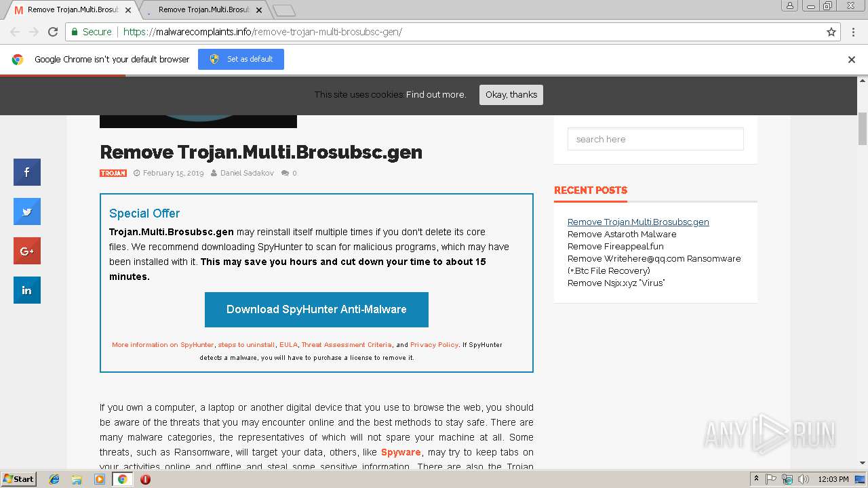Reload the current page
This screenshot has width=868, height=488.
53,32
